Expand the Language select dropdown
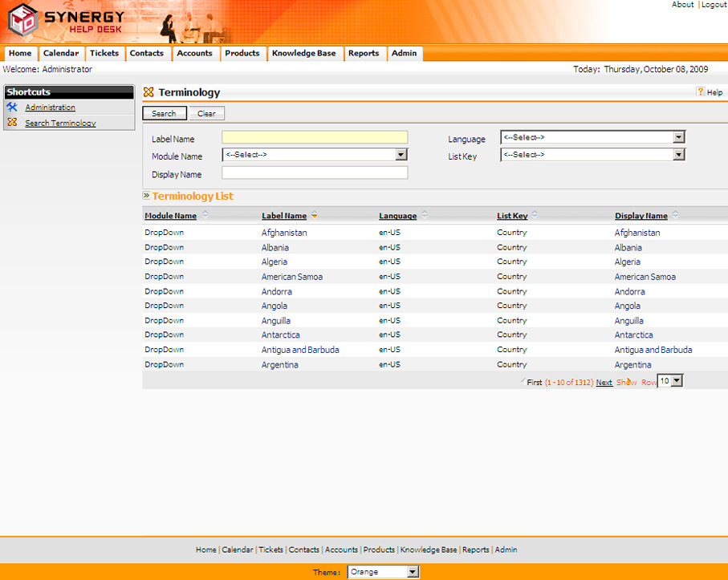Viewport: 728px width, 580px height. 679,137
